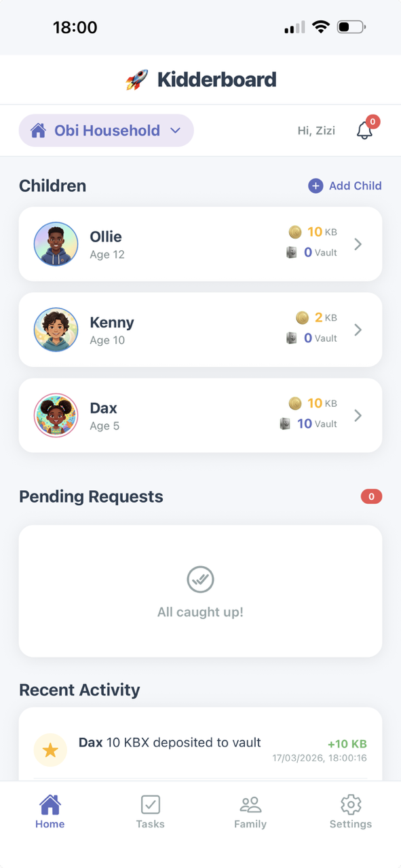Click Dax's avatar picture
The height and width of the screenshot is (868, 401).
tap(56, 416)
